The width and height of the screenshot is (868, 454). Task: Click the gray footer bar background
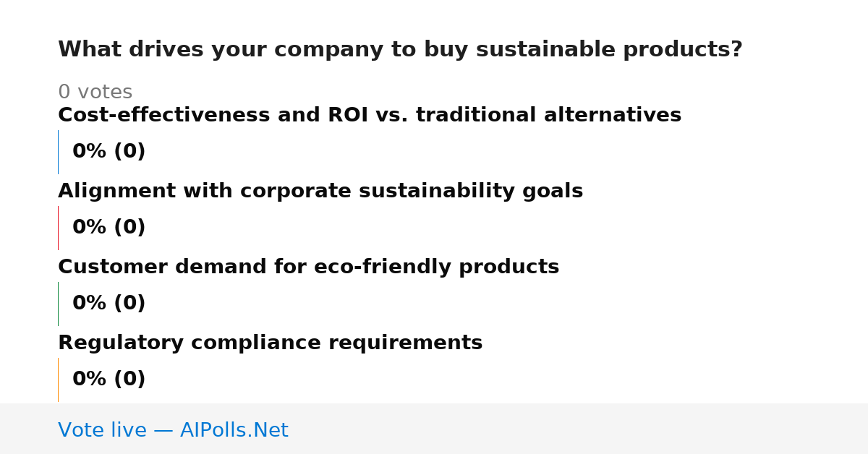579,429
